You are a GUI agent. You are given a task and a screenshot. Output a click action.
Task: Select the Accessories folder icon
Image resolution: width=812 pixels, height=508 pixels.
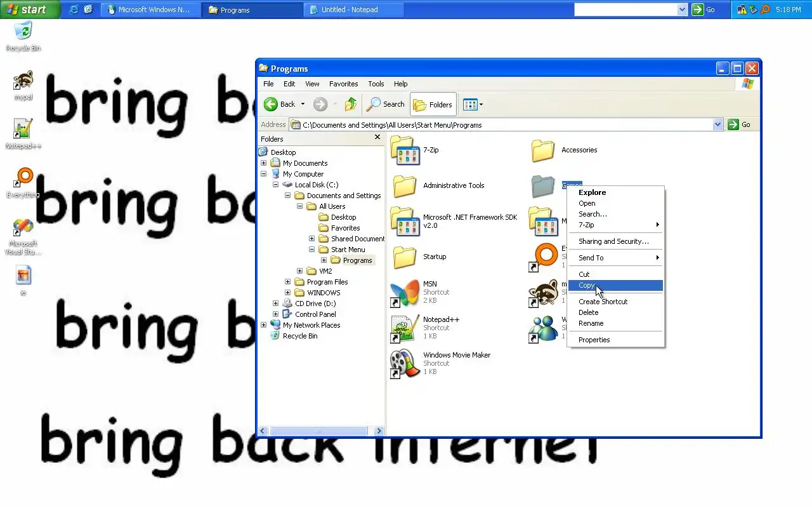pos(543,150)
